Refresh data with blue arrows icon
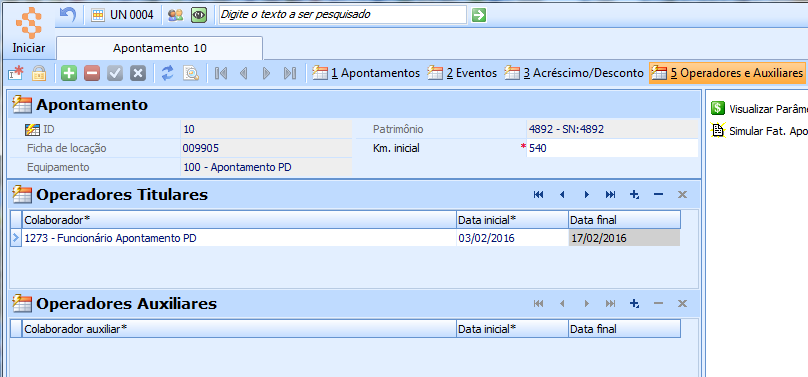Screen dimensions: 808x377 167,73
